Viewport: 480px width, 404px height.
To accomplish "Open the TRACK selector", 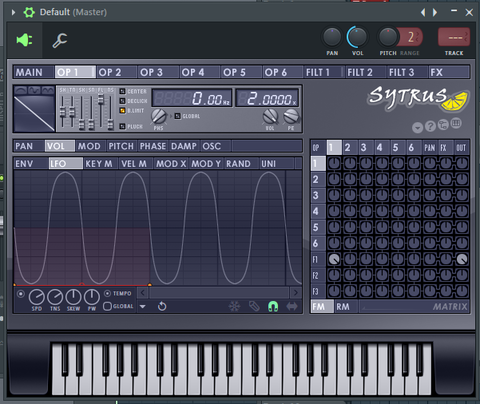I will coord(454,37).
